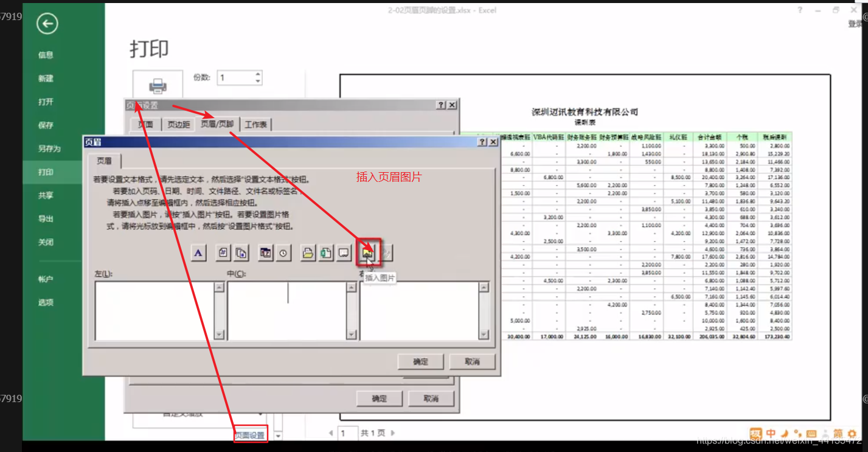
Task: Confirm header dialog with 确定
Action: pyautogui.click(x=420, y=361)
